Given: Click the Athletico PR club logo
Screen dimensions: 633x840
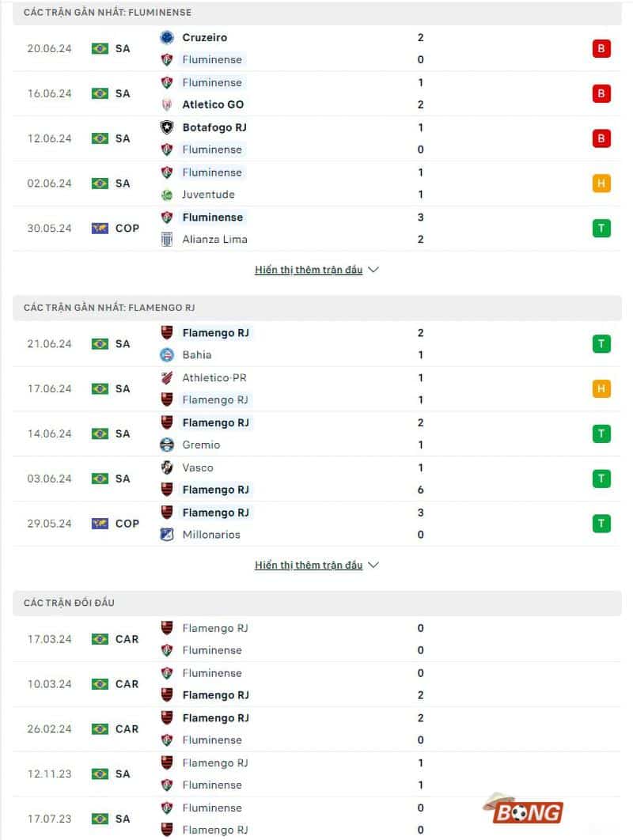Looking at the screenshot, I should pos(167,377).
